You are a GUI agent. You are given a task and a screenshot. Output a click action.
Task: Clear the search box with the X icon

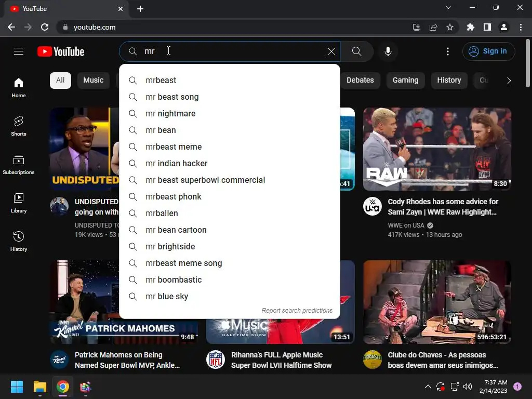pos(331,51)
